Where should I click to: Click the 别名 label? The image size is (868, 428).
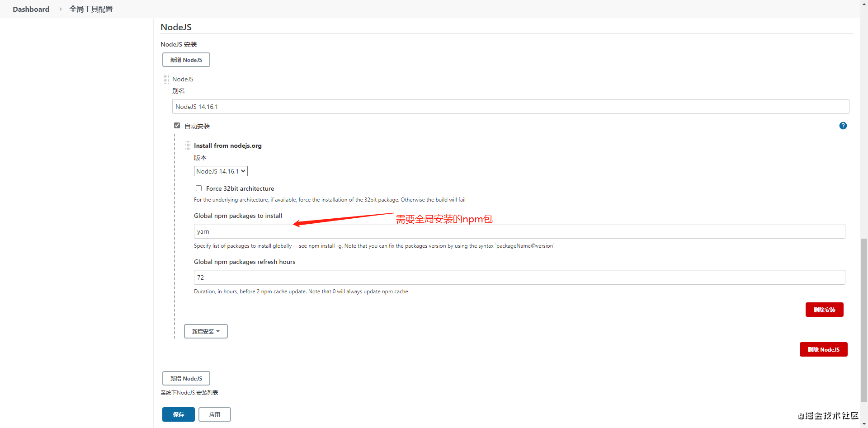click(179, 91)
